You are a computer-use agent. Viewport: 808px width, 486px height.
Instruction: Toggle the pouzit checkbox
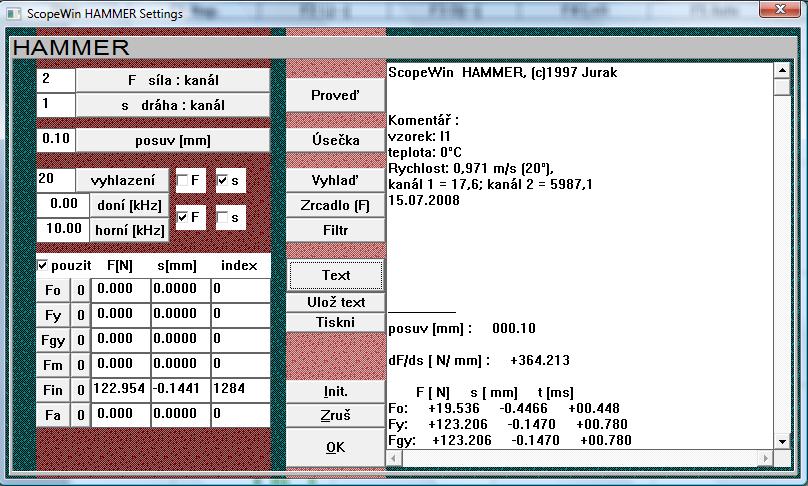[43, 265]
